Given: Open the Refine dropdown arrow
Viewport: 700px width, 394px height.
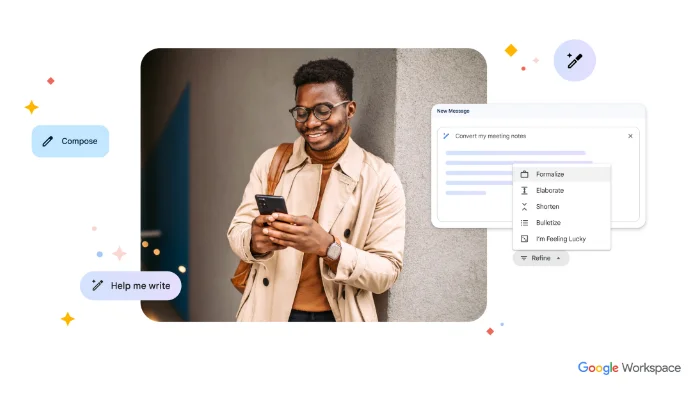Looking at the screenshot, I should point(558,258).
